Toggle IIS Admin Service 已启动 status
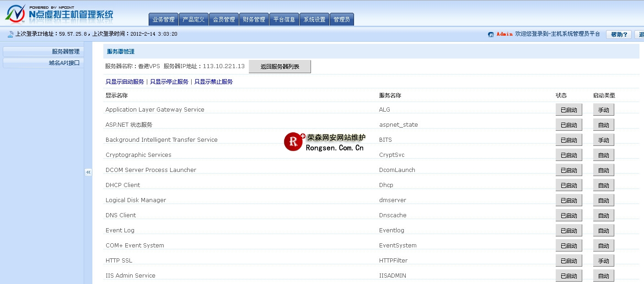Screen dimensions: 644x284 [569, 276]
